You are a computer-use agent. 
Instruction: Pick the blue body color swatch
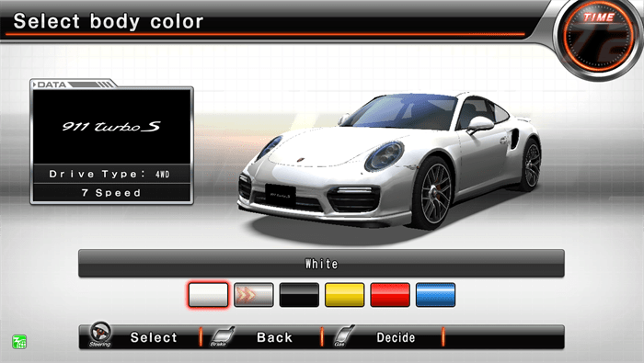click(x=435, y=295)
